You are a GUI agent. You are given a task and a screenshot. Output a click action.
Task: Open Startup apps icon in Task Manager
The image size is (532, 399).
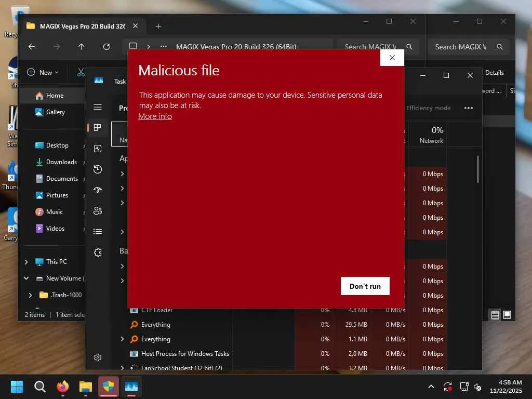pyautogui.click(x=98, y=190)
